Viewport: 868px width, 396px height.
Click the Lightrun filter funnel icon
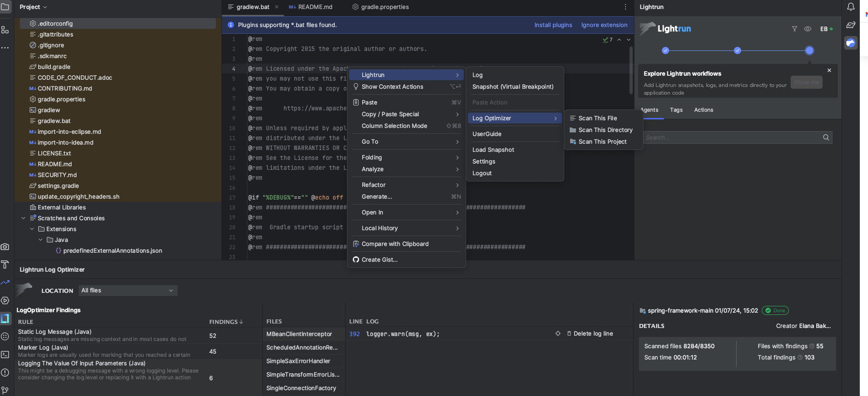pyautogui.click(x=795, y=29)
